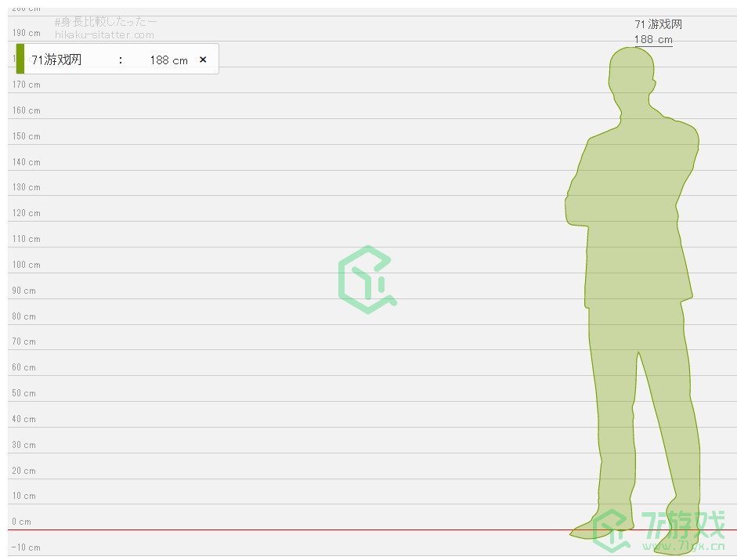
Task: Click the 150 cm axis label
Action: point(26,136)
